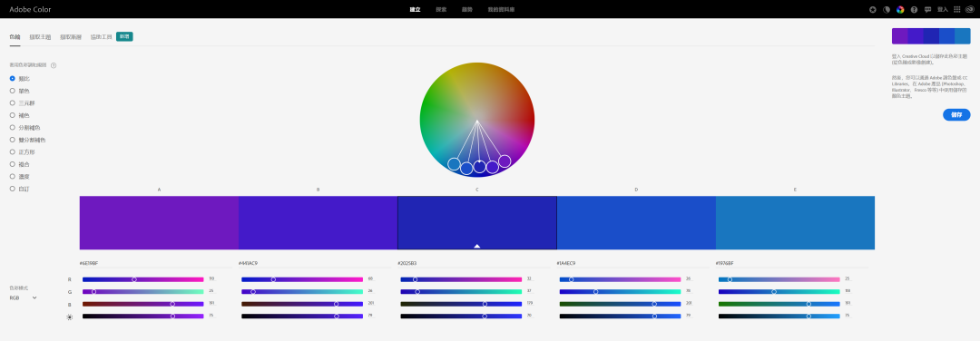Screen dimensions: 980x341
Task: Open the feedback chat bubble icon
Action: click(927, 9)
